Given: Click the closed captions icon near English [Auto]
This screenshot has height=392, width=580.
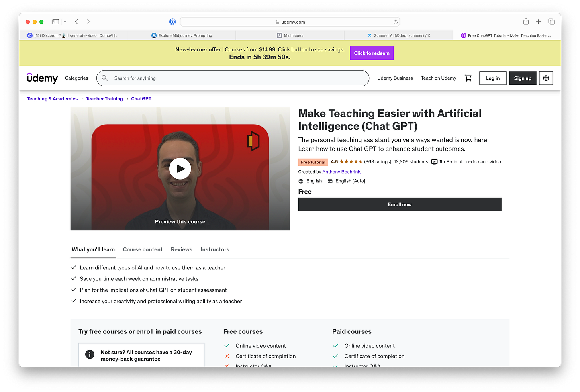Looking at the screenshot, I should (x=330, y=181).
